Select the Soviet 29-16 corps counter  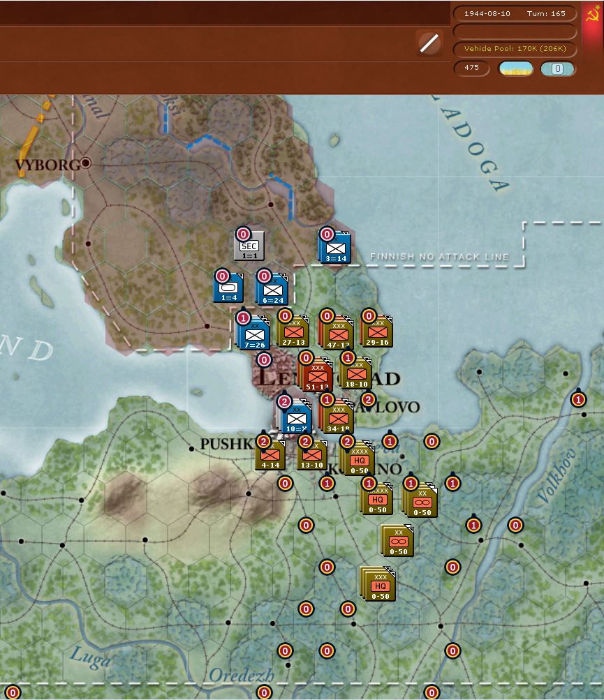coord(376,332)
